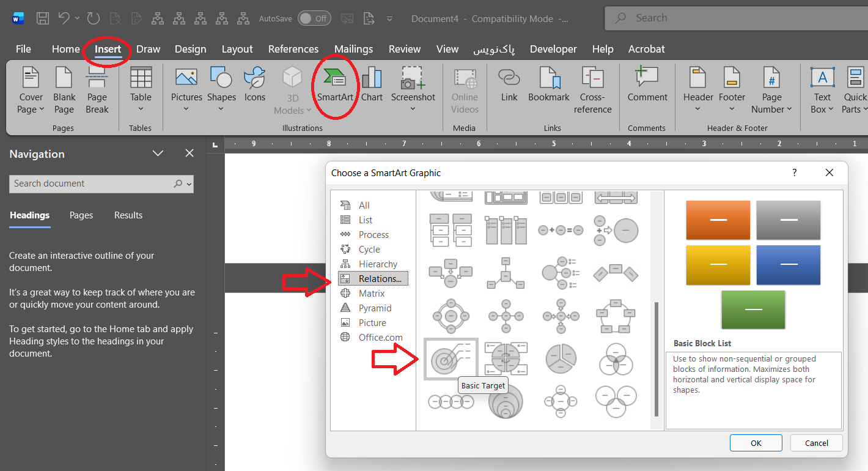
Task: Select the Relationship SmartArt category
Action: pos(373,278)
